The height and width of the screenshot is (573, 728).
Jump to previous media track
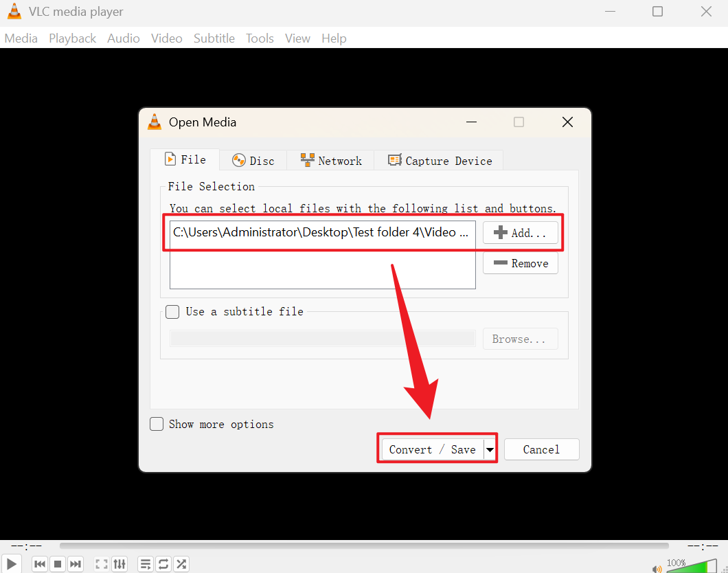tap(40, 564)
